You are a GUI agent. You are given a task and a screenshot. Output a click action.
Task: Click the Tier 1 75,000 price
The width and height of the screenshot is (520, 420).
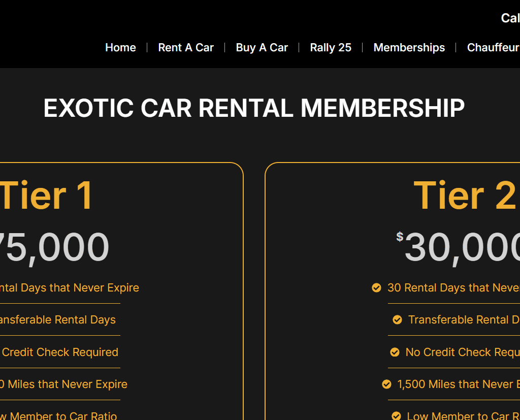tap(53, 248)
